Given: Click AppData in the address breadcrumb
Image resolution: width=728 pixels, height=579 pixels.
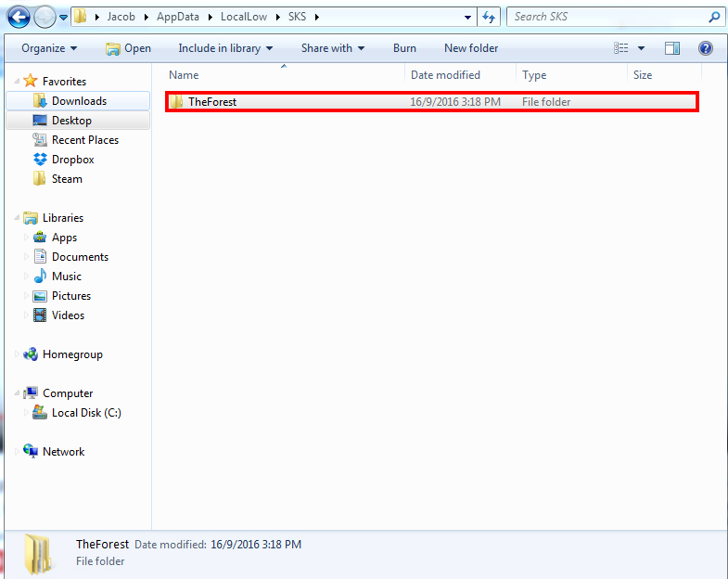Looking at the screenshot, I should click(178, 17).
